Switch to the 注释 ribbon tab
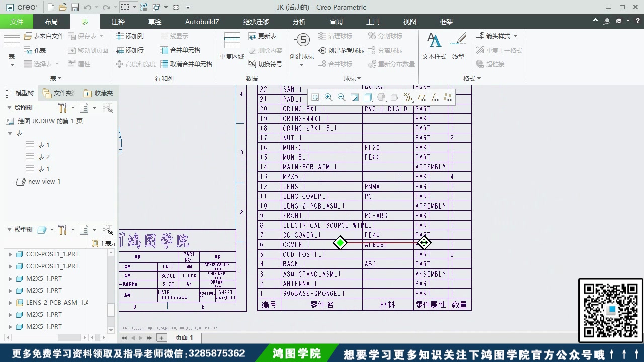The height and width of the screenshot is (362, 644). [x=117, y=21]
